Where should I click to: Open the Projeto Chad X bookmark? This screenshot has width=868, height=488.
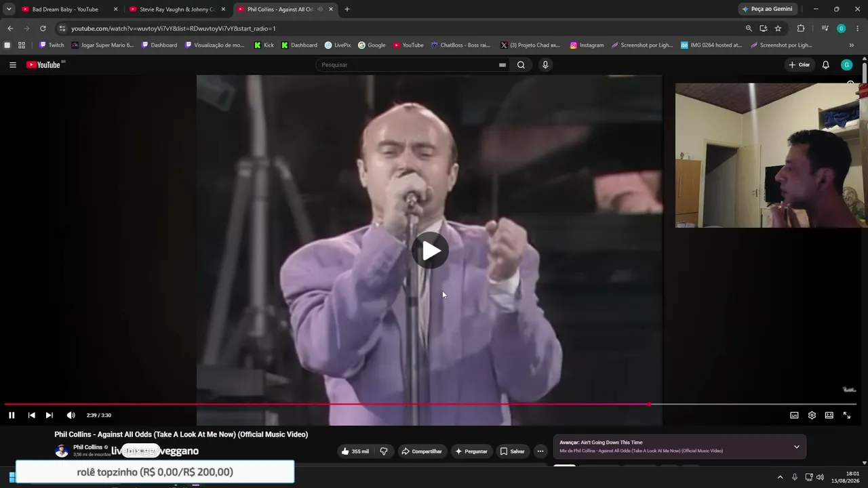pos(530,45)
